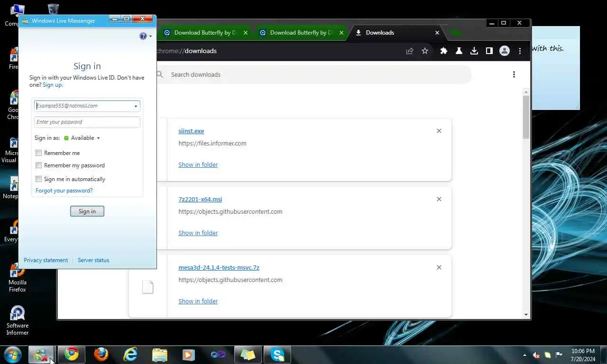Click the Downloads page vertical scrollbar

pyautogui.click(x=526, y=118)
